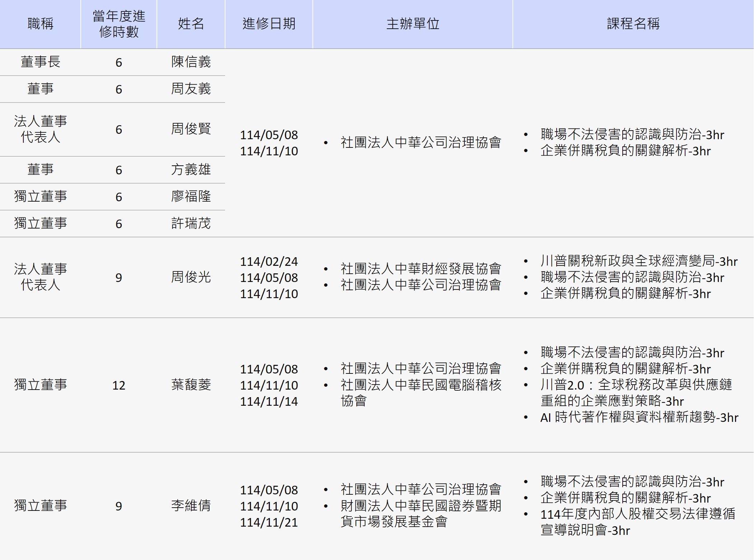
Task: Click the 進修日期 column header
Action: (x=269, y=24)
